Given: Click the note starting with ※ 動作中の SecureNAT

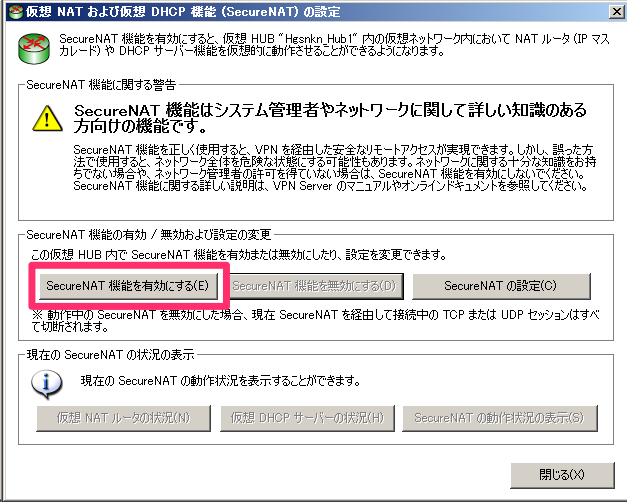Looking at the screenshot, I should click(x=316, y=321).
